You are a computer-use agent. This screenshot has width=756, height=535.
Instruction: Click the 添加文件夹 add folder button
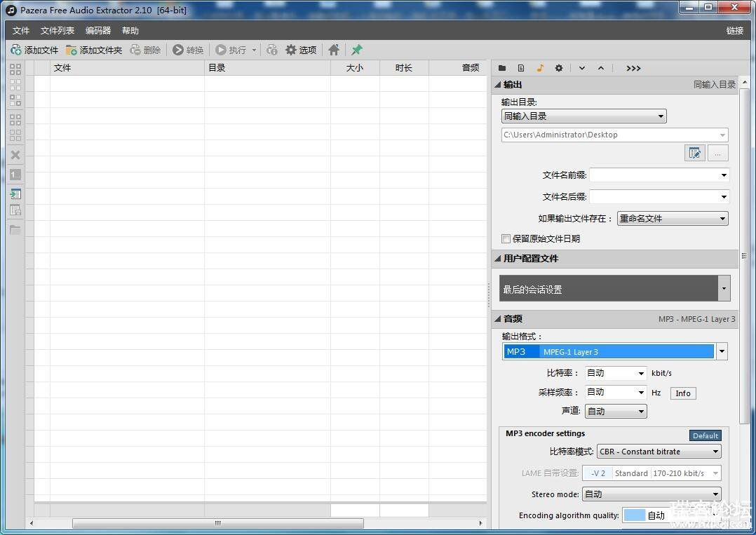pos(94,50)
